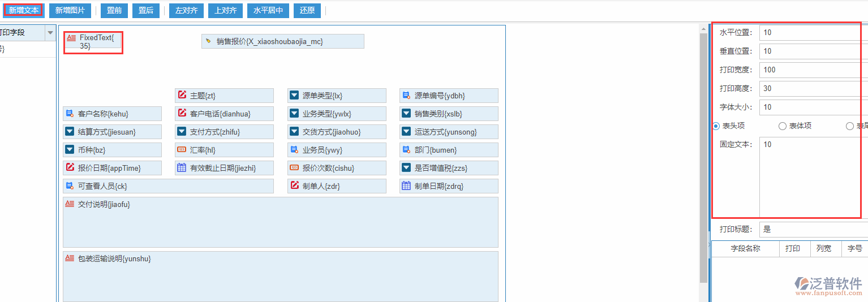868x302 pixels.
Task: Click lookup icon of 源单编号{ydbh}
Action: point(406,95)
